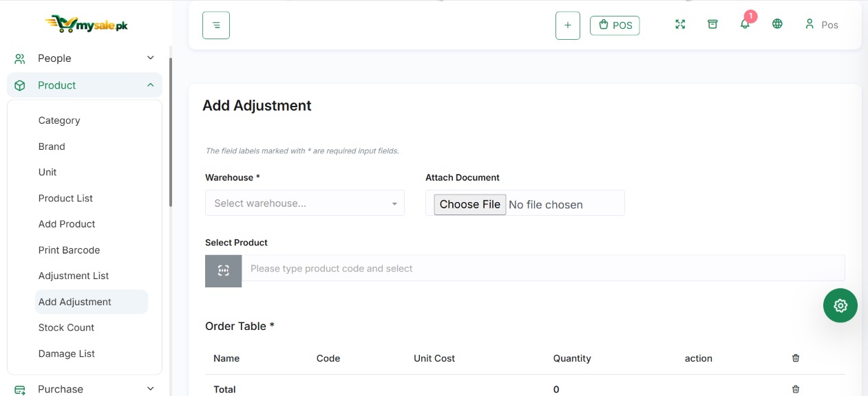
Task: Go to Stock Count in sidebar
Action: (66, 328)
